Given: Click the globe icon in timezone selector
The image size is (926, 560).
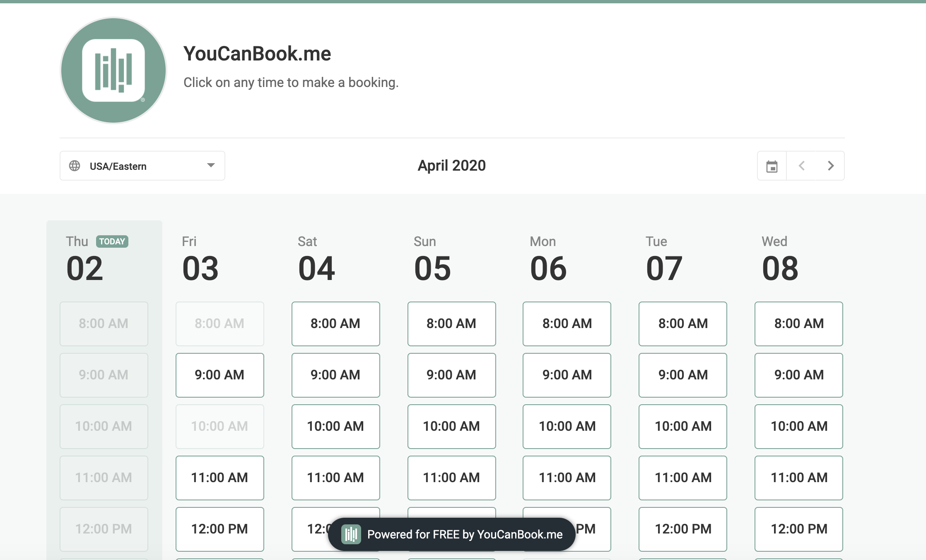Looking at the screenshot, I should 75,166.
